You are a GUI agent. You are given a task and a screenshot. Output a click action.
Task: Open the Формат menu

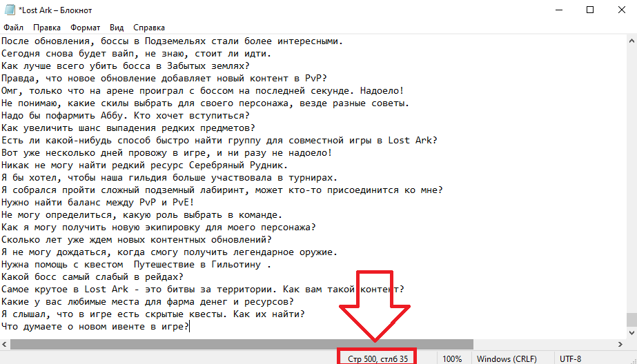(85, 28)
